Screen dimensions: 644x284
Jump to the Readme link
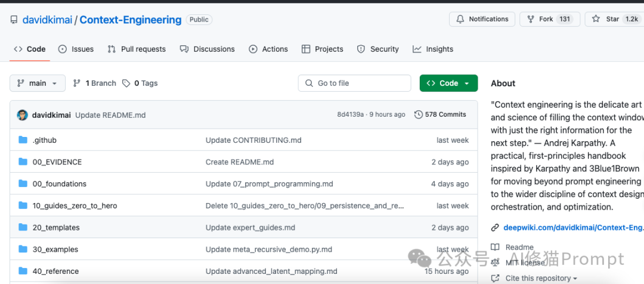(x=519, y=247)
